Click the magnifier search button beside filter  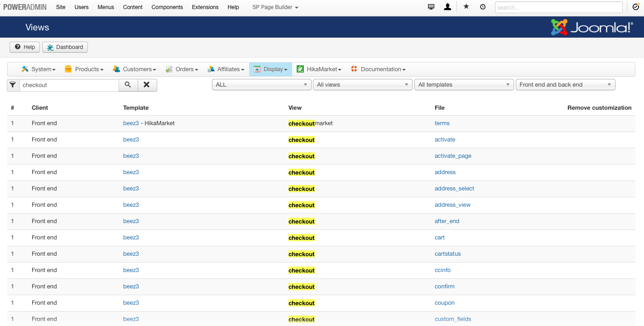(128, 85)
